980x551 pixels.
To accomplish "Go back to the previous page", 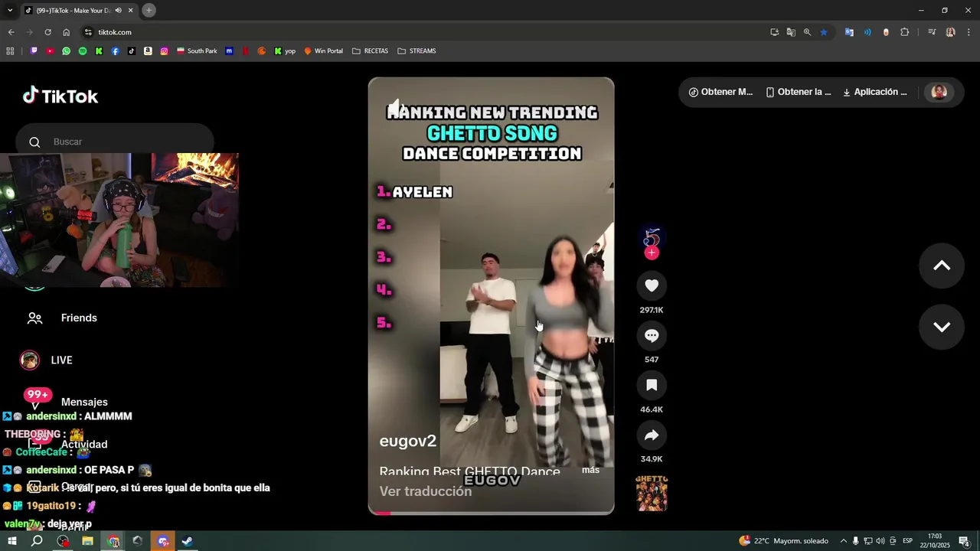I will [x=11, y=32].
